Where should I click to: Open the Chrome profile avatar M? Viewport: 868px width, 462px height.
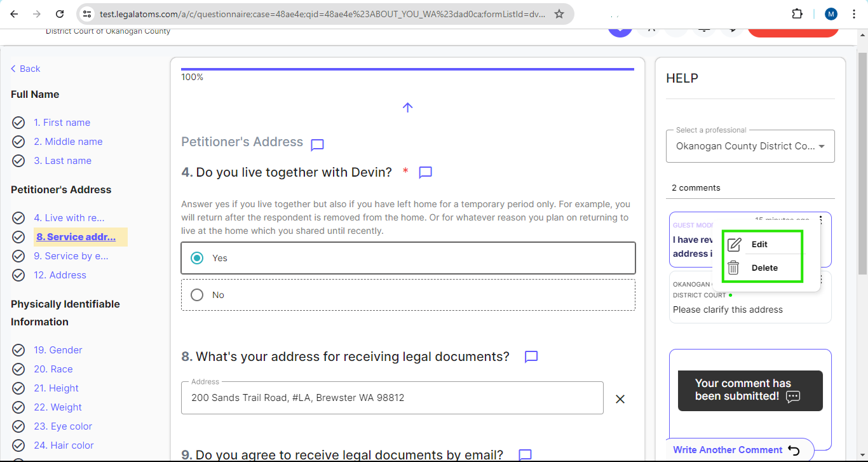[831, 13]
